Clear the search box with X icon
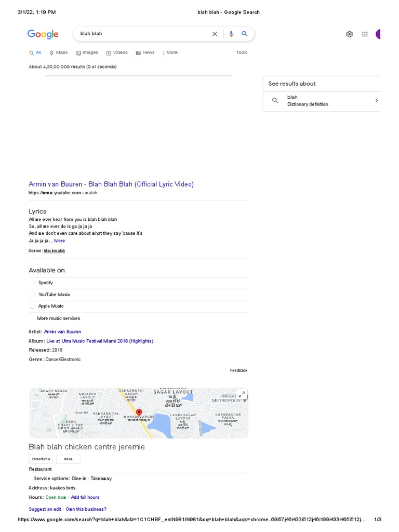 click(215, 34)
